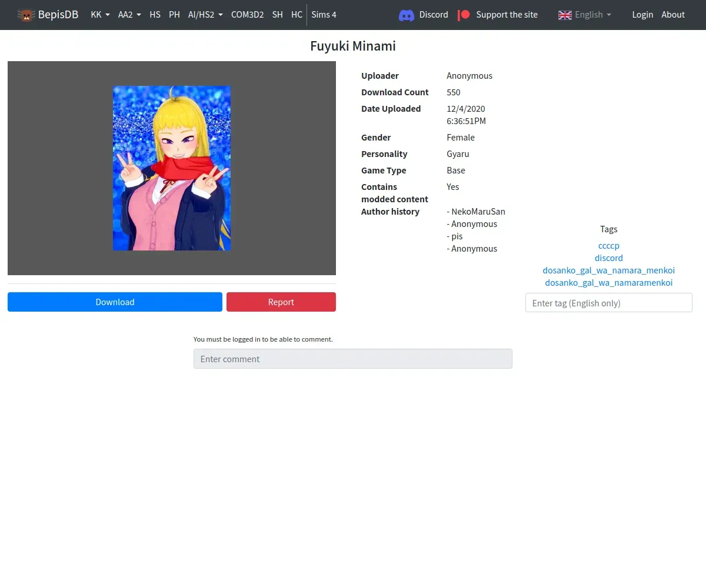Select the ccccp tag
Viewport: 706px width, 588px height.
(x=609, y=246)
